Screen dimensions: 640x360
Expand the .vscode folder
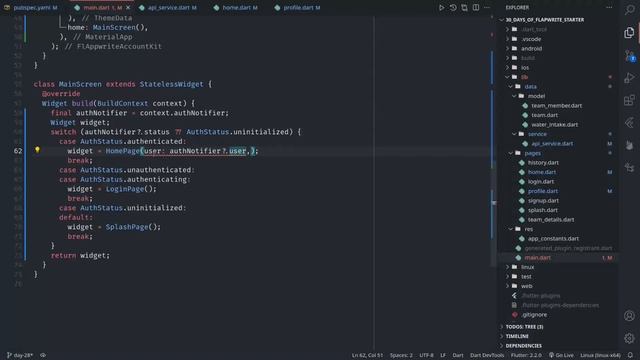(531, 39)
